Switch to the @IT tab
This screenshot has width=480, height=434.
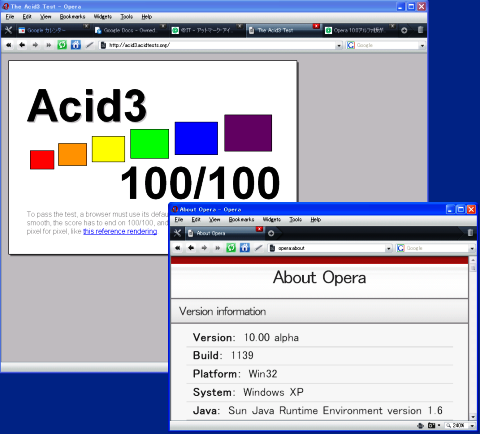[x=206, y=30]
